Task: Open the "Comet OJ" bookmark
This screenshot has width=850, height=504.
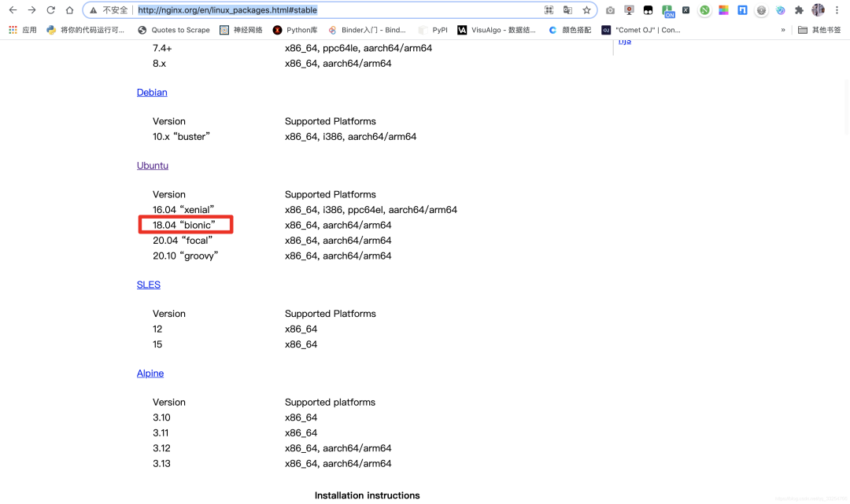Action: [641, 30]
